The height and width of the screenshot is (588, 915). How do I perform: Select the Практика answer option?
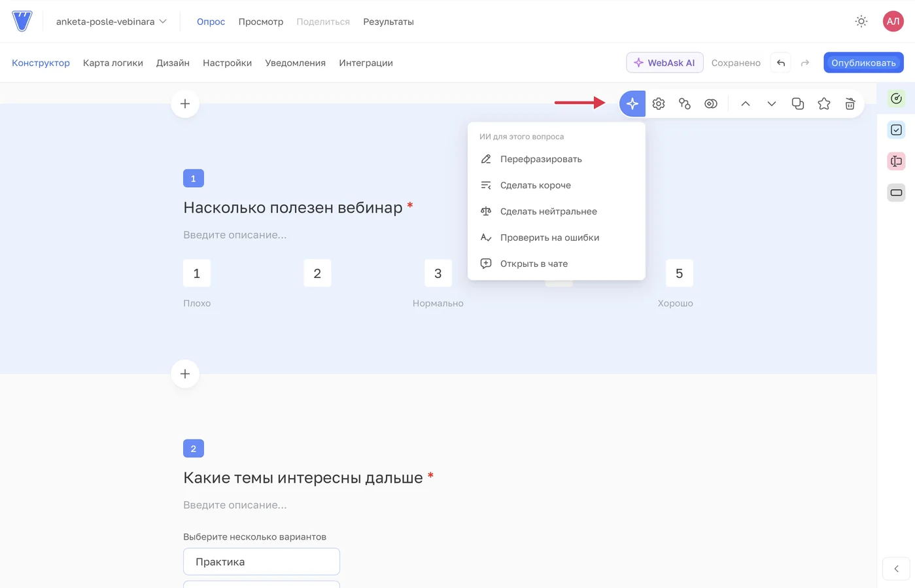262,562
